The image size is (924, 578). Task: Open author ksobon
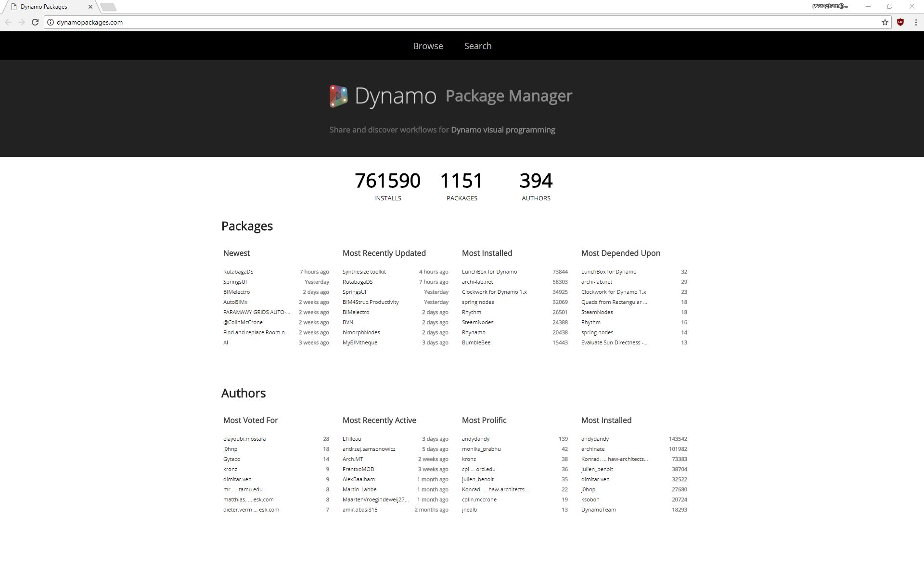click(590, 499)
